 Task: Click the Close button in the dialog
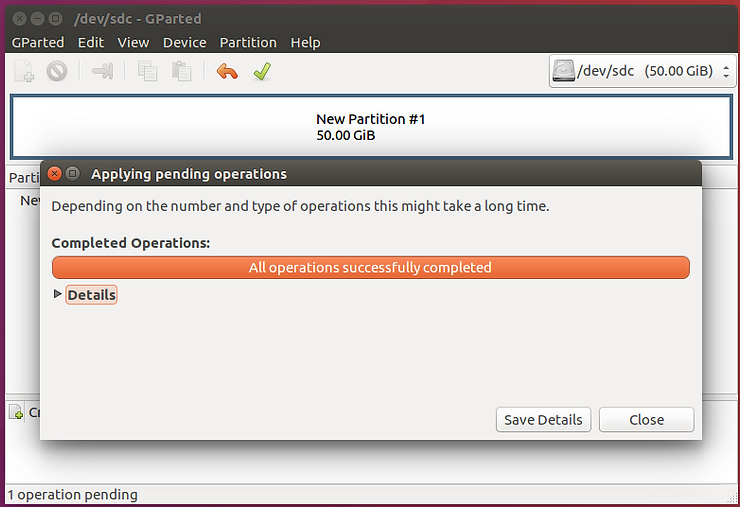pos(647,420)
